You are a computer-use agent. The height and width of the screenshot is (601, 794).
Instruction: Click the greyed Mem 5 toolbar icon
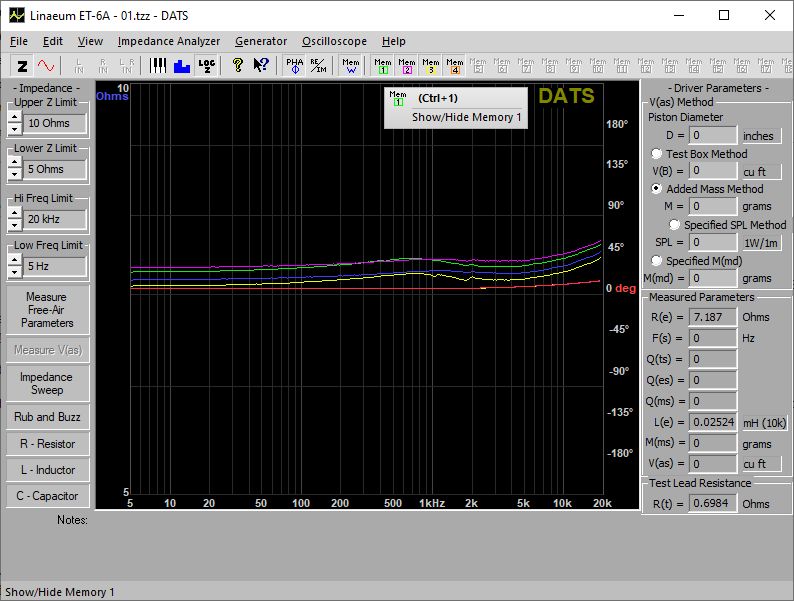pos(478,66)
